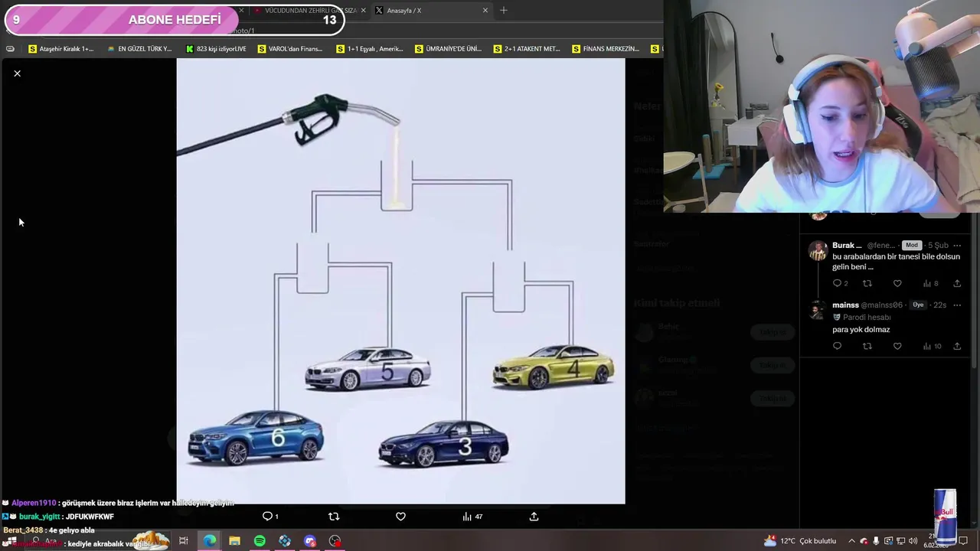980x551 pixels.
Task: Like Burak's comment
Action: click(897, 283)
